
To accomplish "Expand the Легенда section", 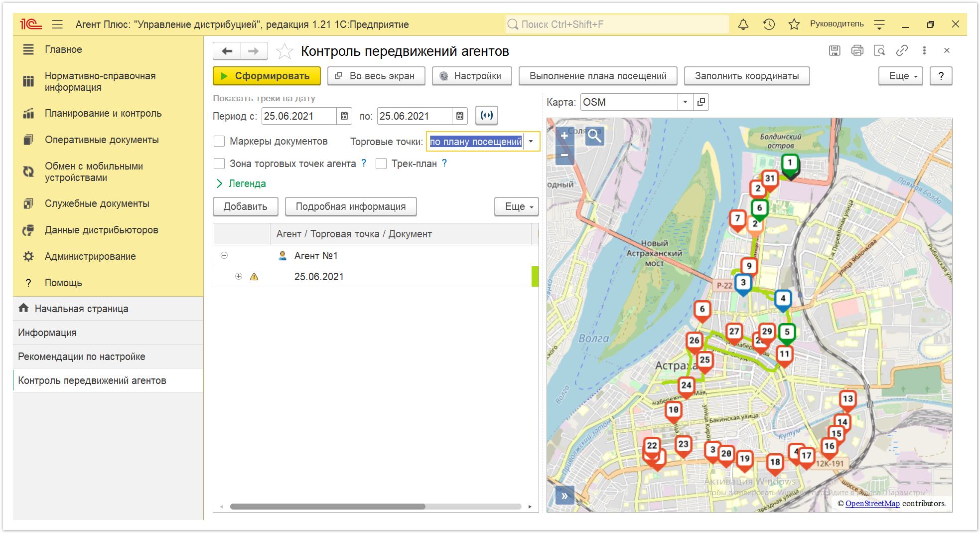I will pyautogui.click(x=241, y=183).
